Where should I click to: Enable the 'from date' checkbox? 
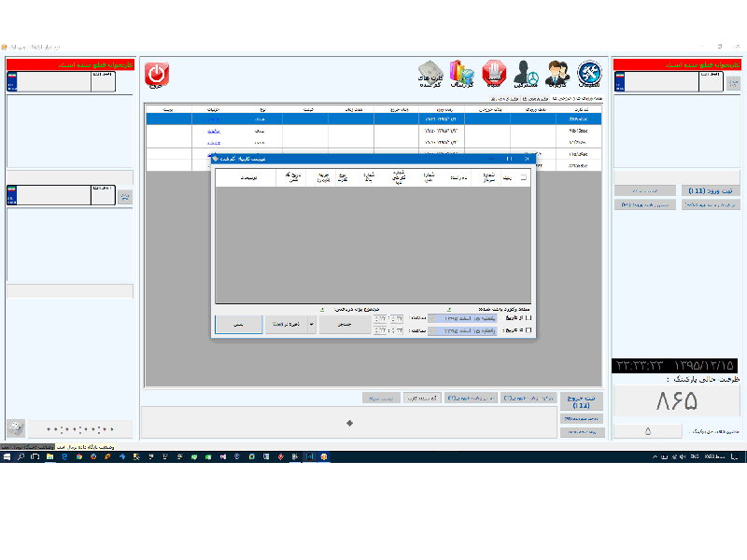coord(529,318)
